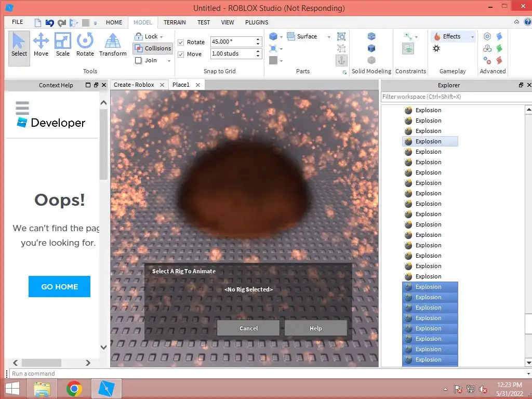Screen dimensions: 532x399
Task: Open the Effects dropdown arrow
Action: [472, 37]
